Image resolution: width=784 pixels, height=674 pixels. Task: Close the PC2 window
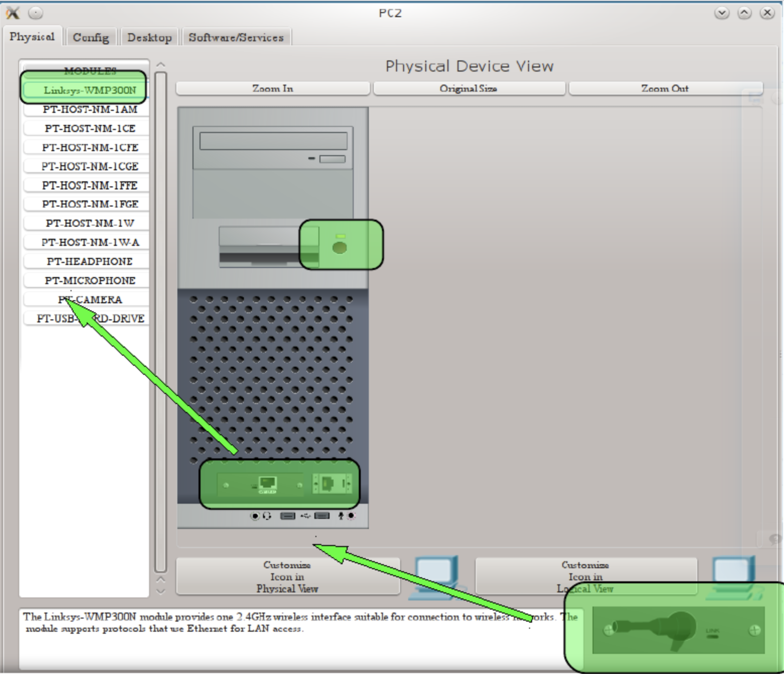coord(767,13)
